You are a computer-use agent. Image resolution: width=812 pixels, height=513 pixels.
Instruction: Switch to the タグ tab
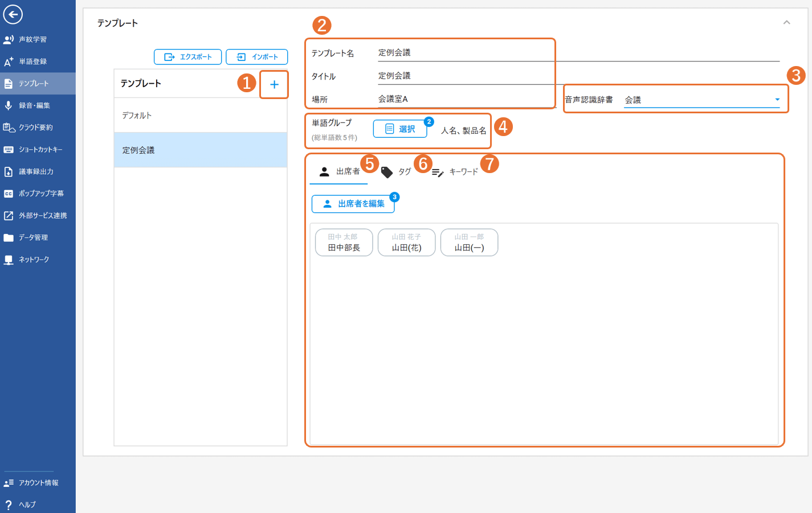tap(397, 172)
